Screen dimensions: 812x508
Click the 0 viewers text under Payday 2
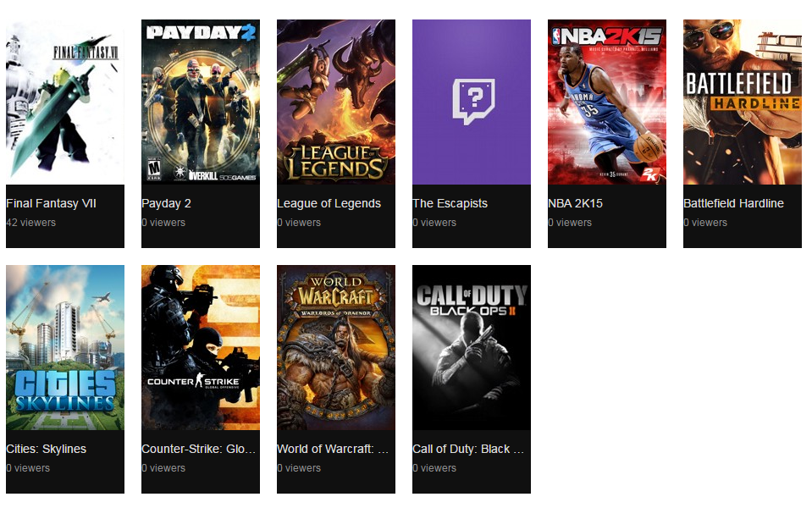163,223
